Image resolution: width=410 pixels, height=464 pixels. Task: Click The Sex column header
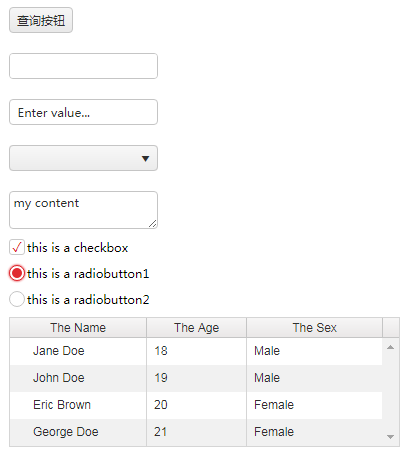click(315, 328)
